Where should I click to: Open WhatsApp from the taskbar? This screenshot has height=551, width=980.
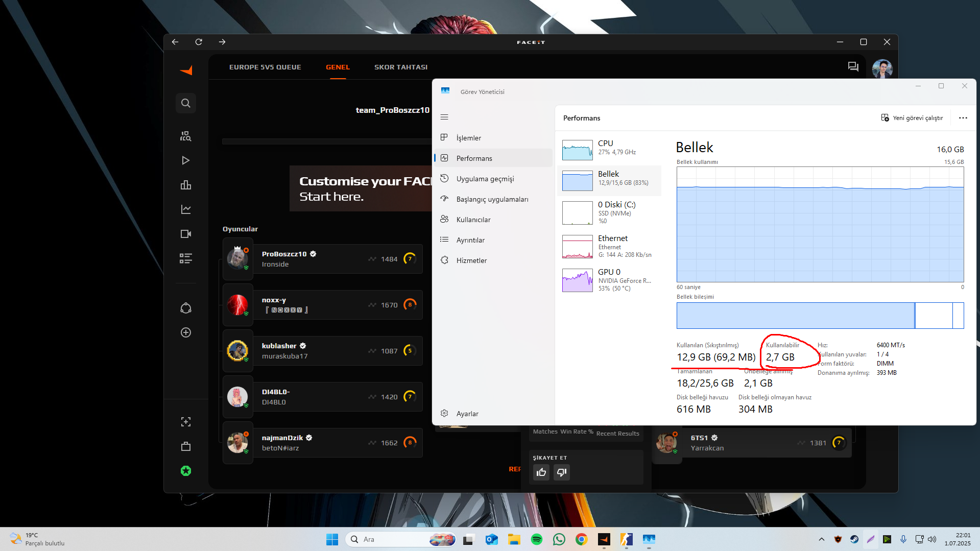click(x=559, y=539)
